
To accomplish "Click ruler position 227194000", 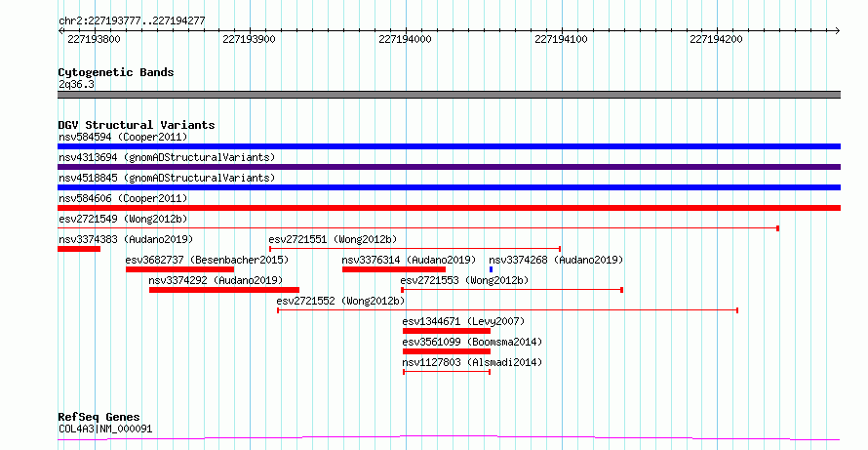I will pos(406,40).
